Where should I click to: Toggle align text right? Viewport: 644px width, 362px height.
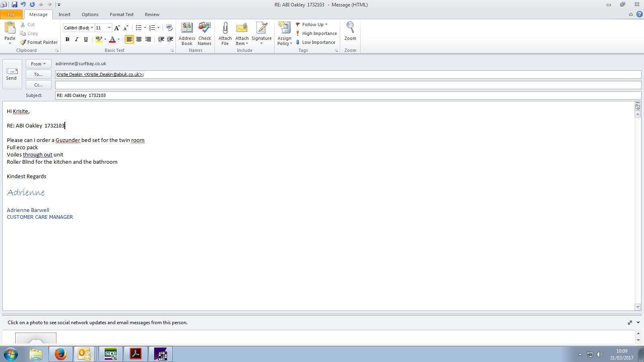click(x=148, y=39)
